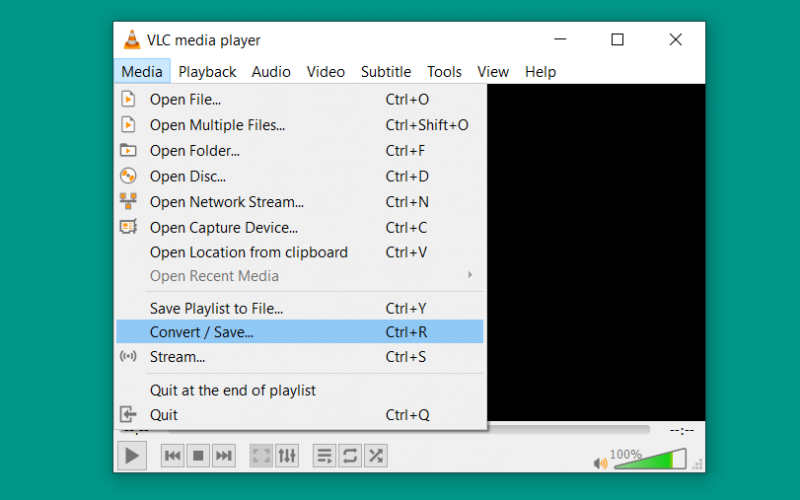Open the View menu
Viewport: 800px width, 500px height.
point(493,72)
